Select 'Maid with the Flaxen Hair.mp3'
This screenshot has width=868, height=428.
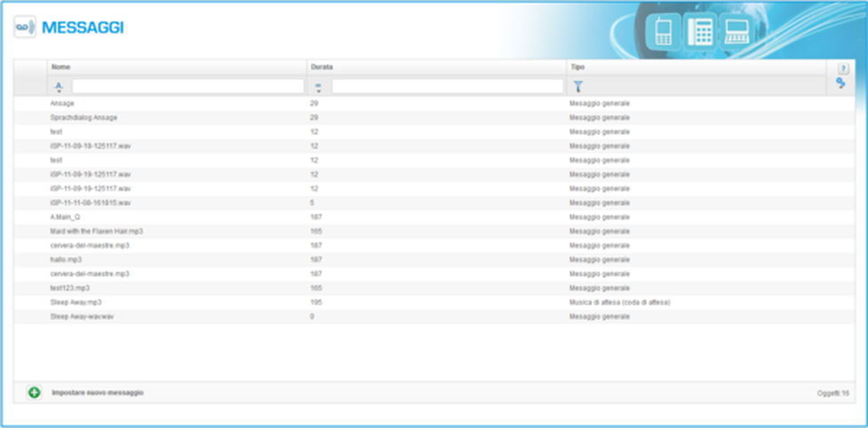96,231
